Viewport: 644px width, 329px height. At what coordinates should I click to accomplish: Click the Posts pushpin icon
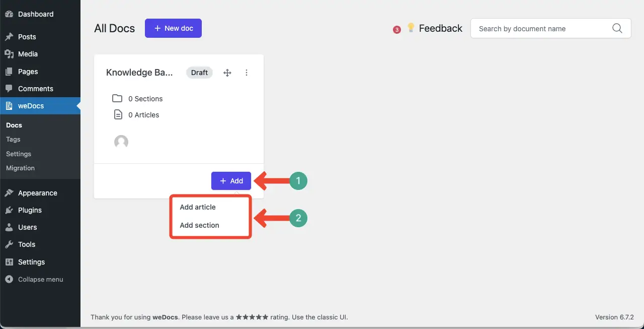click(9, 37)
